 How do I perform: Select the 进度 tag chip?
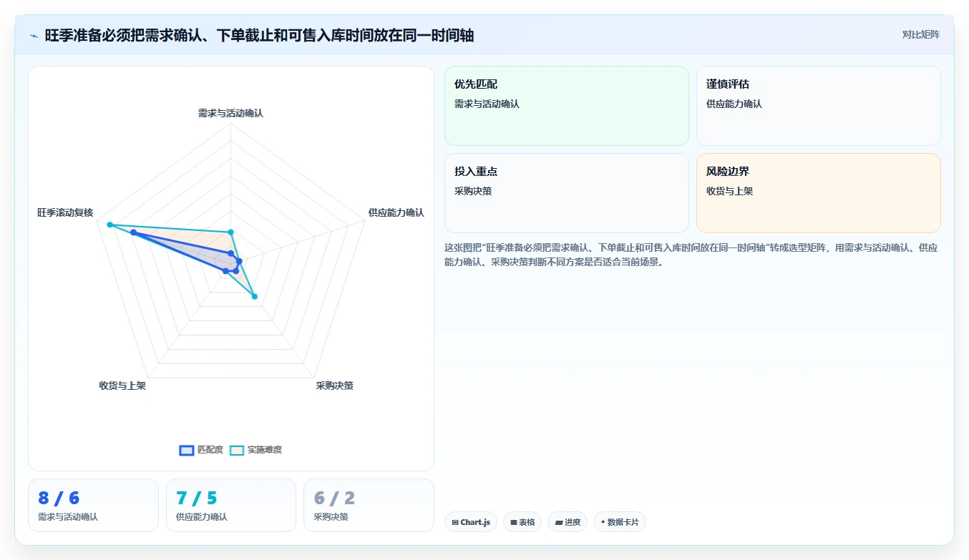pyautogui.click(x=568, y=522)
